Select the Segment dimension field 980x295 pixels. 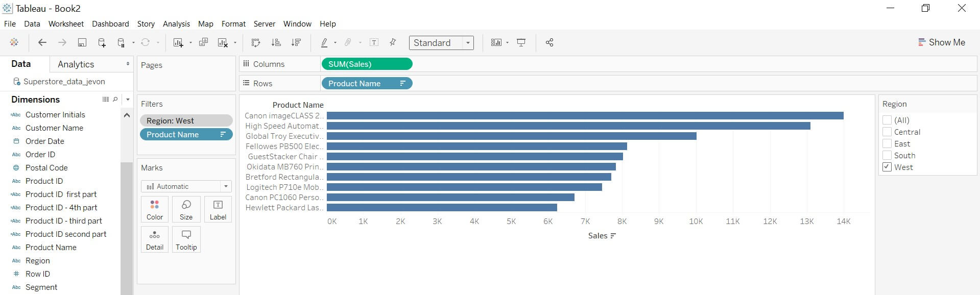click(x=41, y=287)
